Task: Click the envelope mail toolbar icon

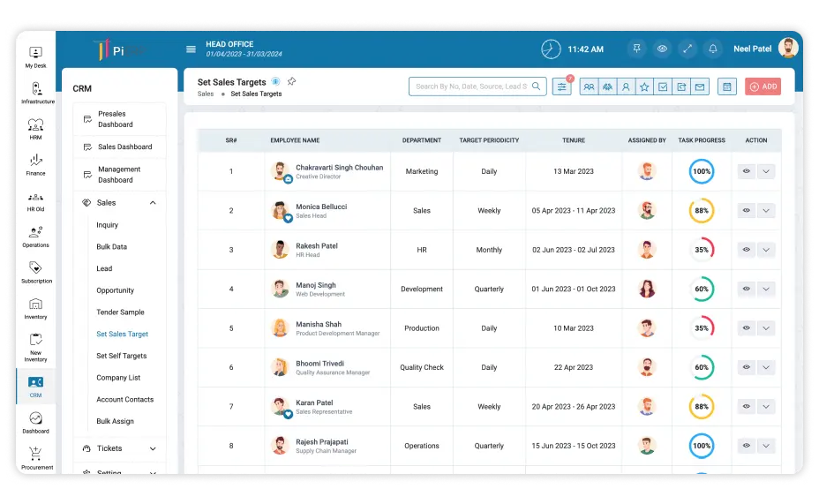Action: [700, 87]
